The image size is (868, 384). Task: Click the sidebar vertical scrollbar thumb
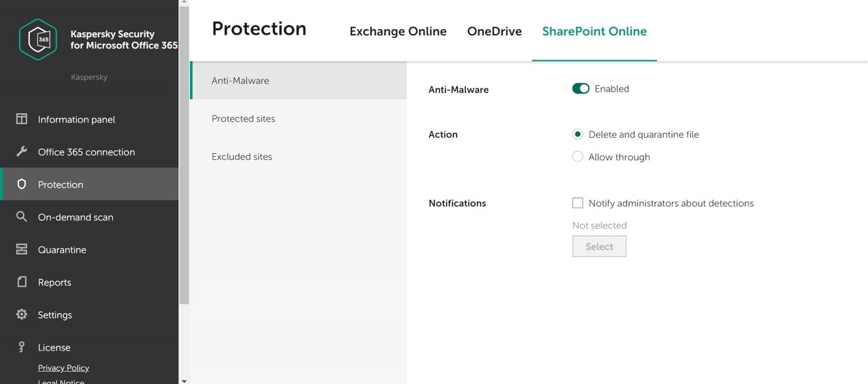tap(184, 156)
